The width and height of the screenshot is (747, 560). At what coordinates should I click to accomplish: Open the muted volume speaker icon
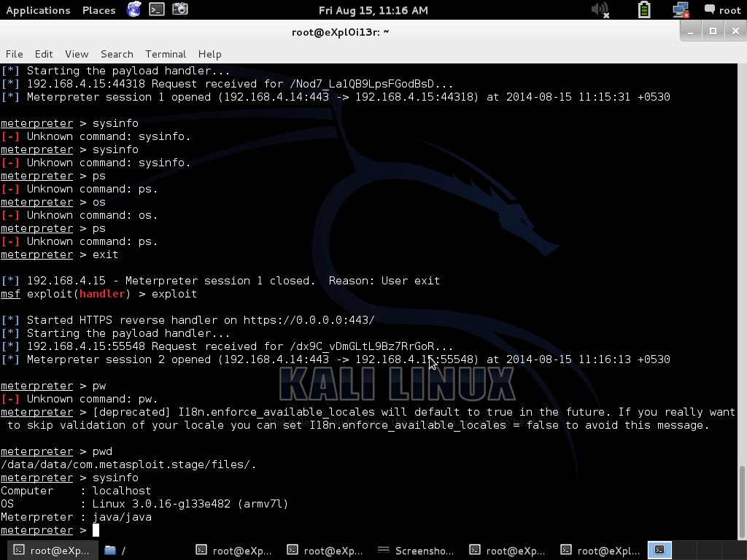pyautogui.click(x=600, y=9)
